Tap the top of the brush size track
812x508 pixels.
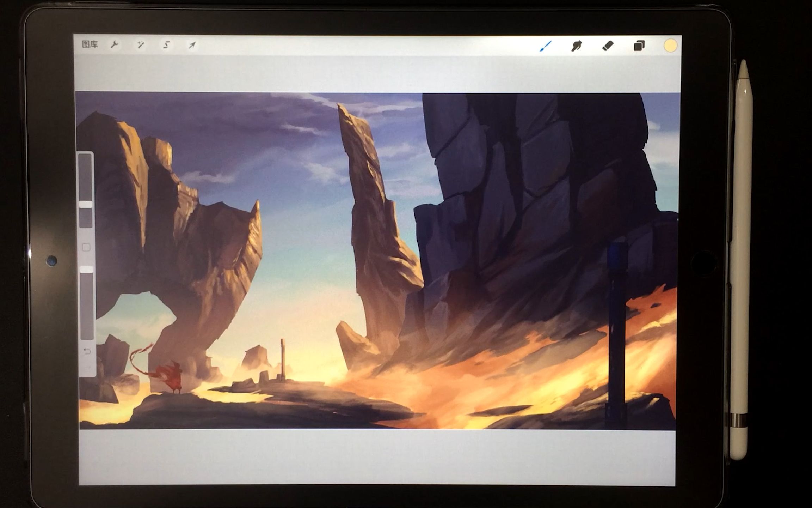click(x=85, y=159)
